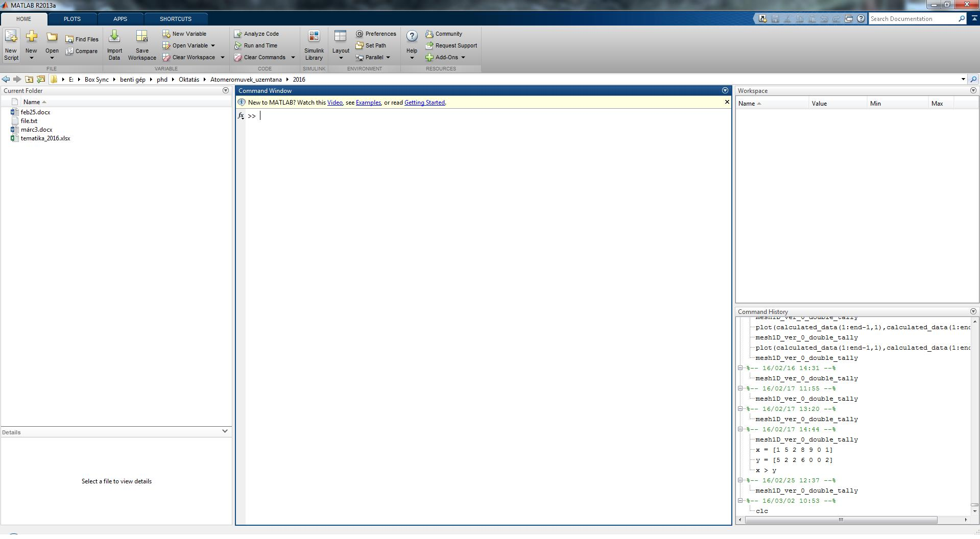Collapse the Details panel chevron
Screen dimensions: 980x539
tap(225, 431)
